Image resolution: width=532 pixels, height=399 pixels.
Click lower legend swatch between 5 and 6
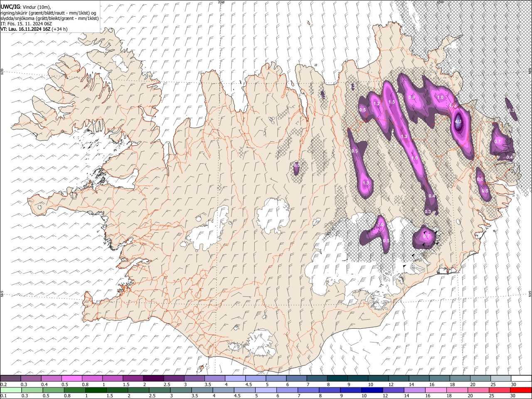[x=266, y=390]
